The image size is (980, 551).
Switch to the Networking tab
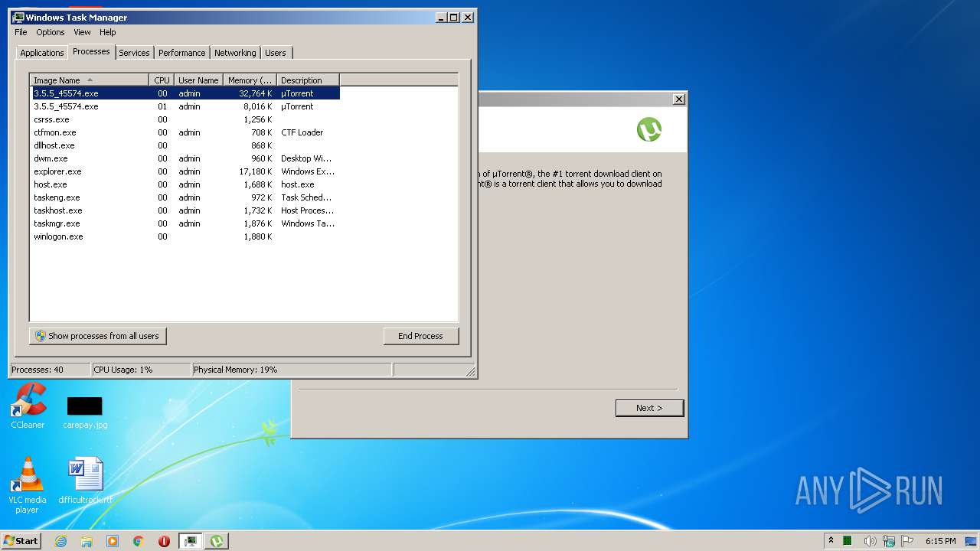click(x=235, y=53)
